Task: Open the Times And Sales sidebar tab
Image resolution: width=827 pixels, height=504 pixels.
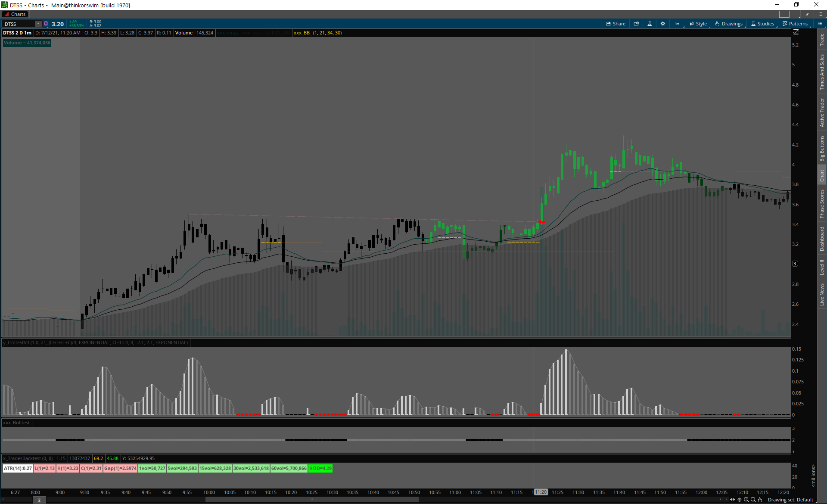Action: click(x=822, y=72)
